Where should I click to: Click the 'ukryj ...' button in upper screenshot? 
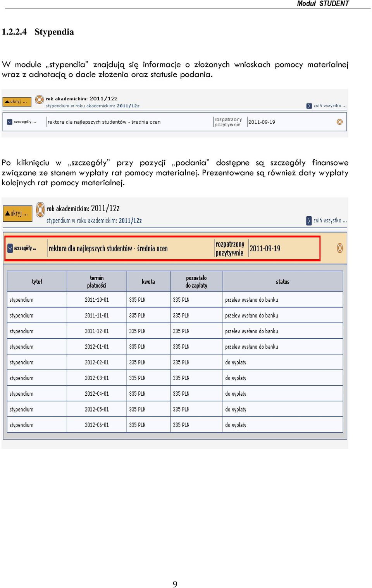pyautogui.click(x=17, y=102)
